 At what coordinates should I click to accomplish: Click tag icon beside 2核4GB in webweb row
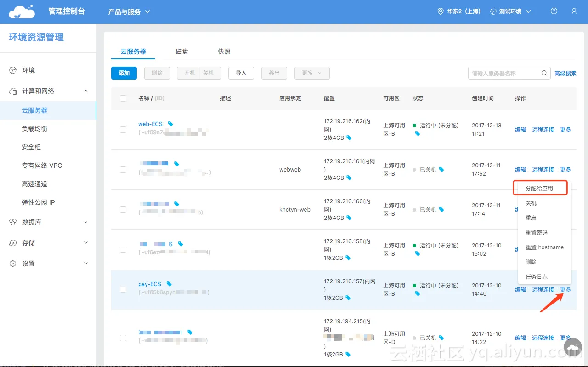click(x=349, y=178)
